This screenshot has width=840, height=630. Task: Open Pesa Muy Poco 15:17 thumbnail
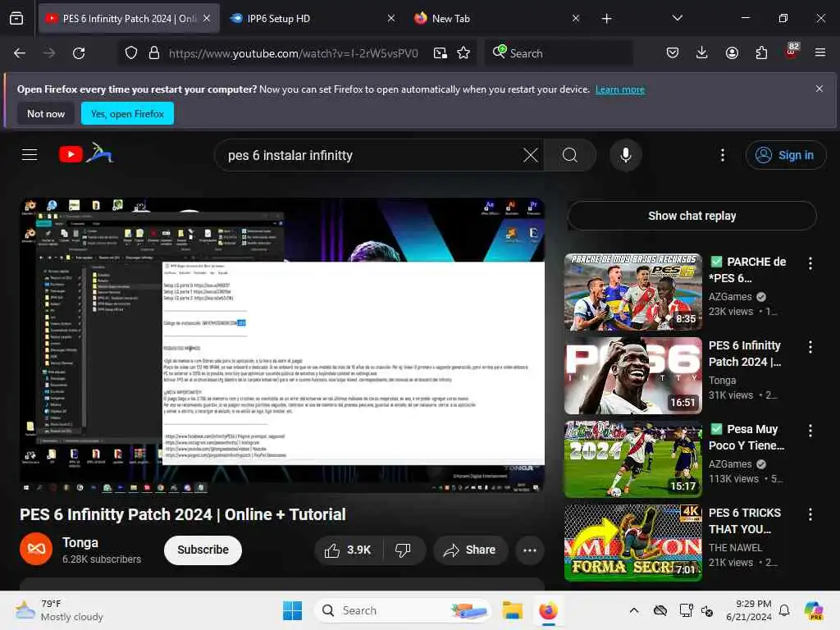[632, 459]
